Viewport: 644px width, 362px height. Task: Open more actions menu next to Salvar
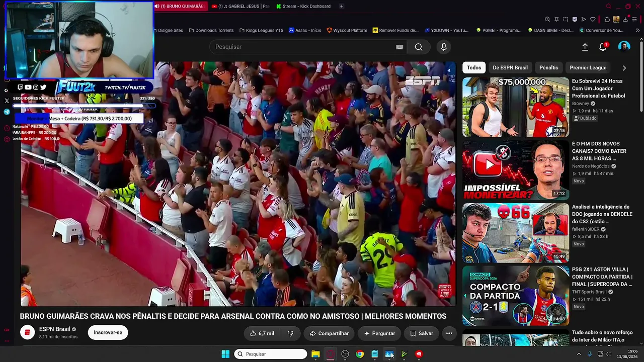pos(449,333)
